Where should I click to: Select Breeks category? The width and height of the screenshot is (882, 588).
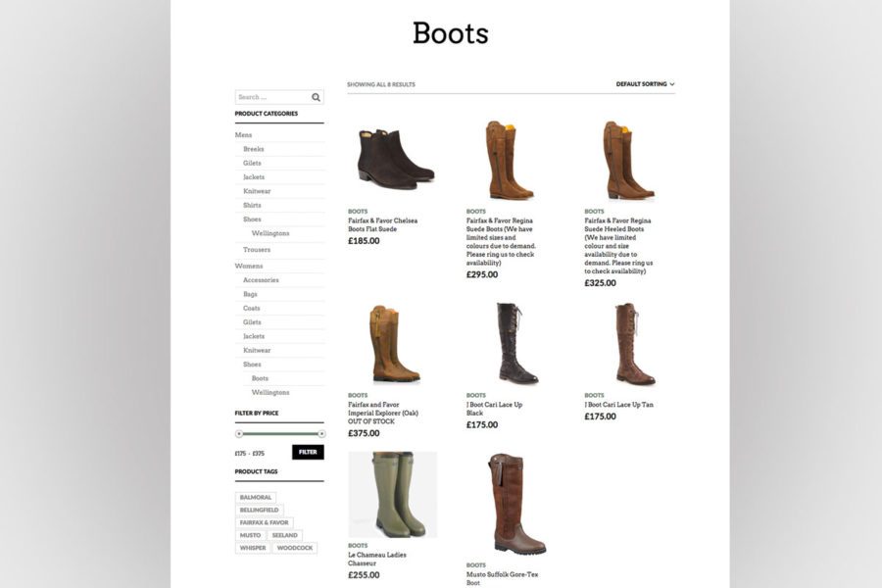[254, 149]
